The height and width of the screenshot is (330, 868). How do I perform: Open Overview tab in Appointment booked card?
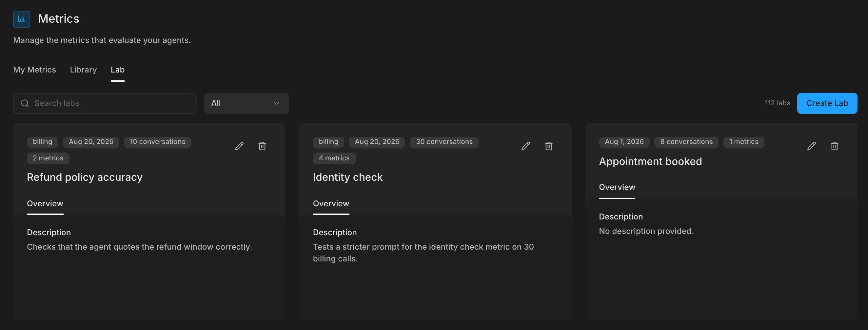tap(617, 187)
